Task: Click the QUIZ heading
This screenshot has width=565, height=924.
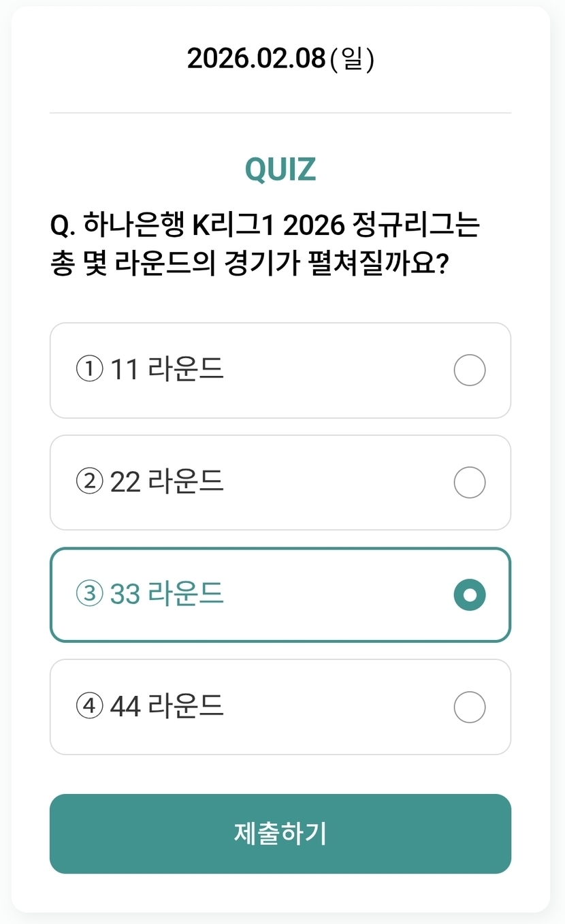Action: coord(280,170)
